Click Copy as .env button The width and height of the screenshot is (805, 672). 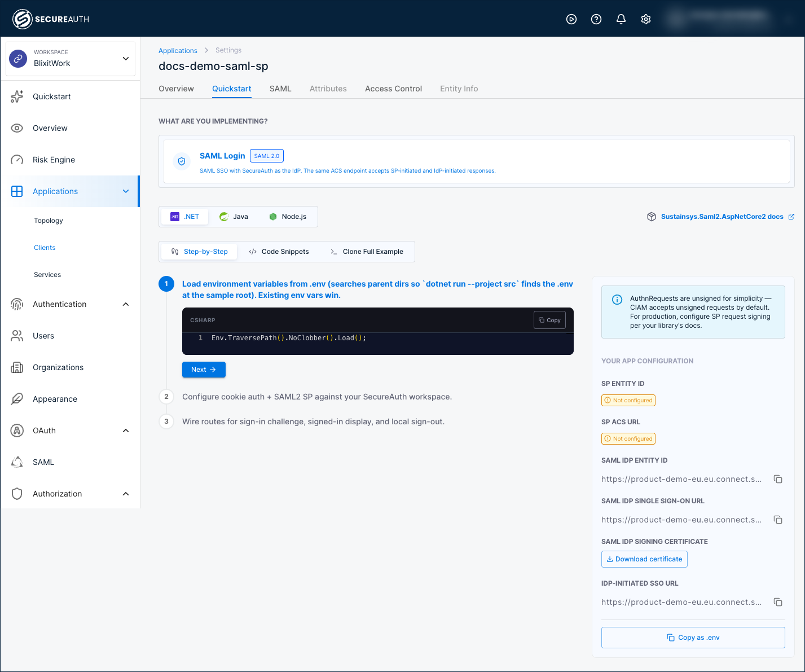coord(693,638)
